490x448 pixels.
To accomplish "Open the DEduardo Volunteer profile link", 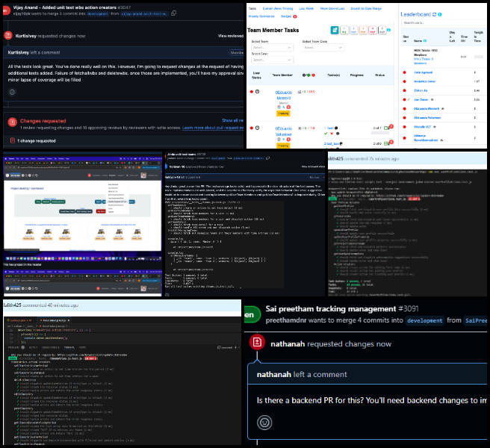I will click(283, 131).
